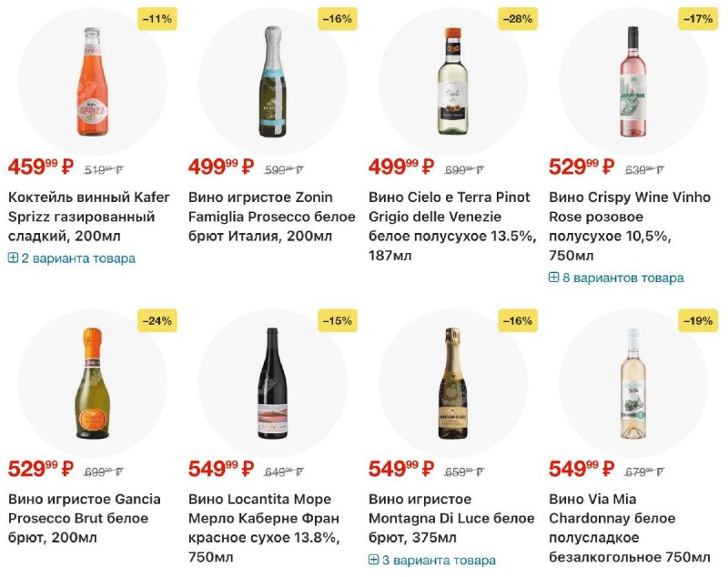728x577 pixels.
Task: Open Locantita Mope red wine bottle image
Action: (x=272, y=382)
